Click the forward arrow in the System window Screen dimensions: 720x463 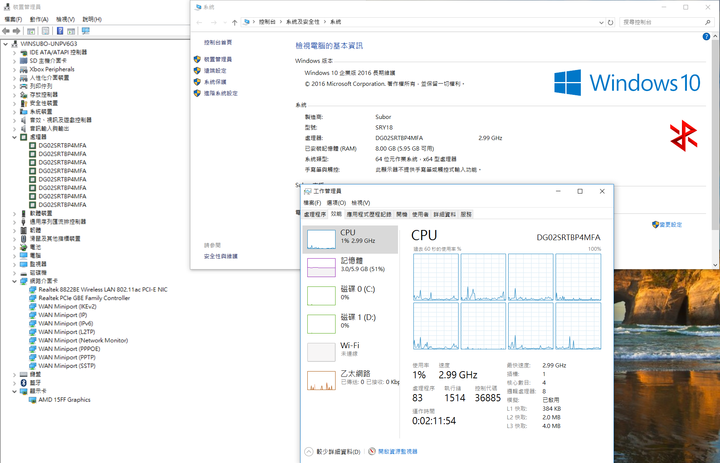[214, 22]
